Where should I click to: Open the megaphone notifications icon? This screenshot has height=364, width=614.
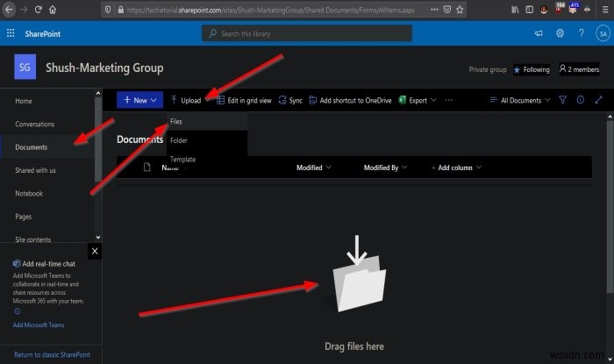click(539, 33)
